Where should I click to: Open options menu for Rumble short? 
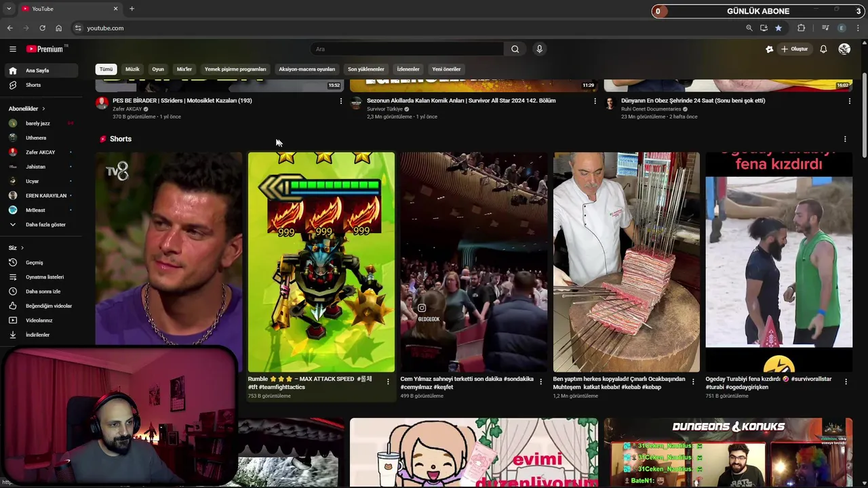(388, 382)
